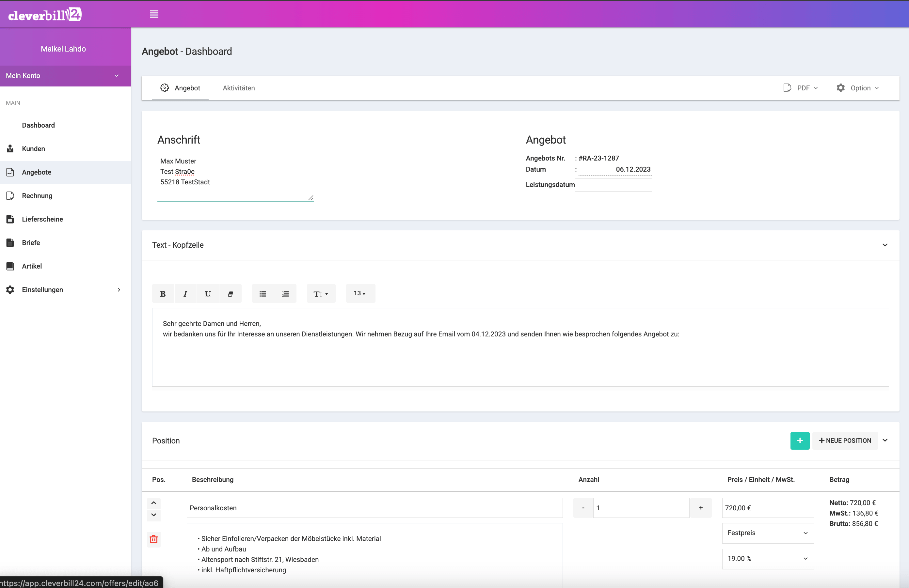
Task: Increase Anzahl with plus button
Action: click(701, 508)
